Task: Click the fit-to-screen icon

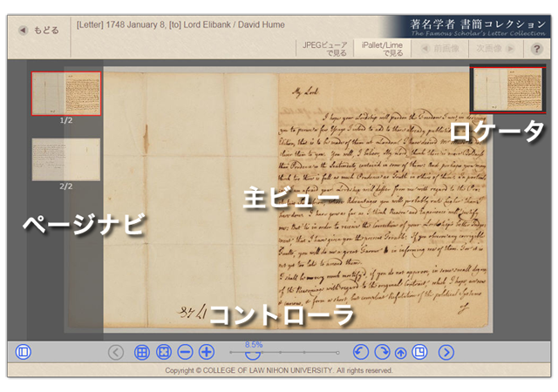Action: tap(163, 352)
